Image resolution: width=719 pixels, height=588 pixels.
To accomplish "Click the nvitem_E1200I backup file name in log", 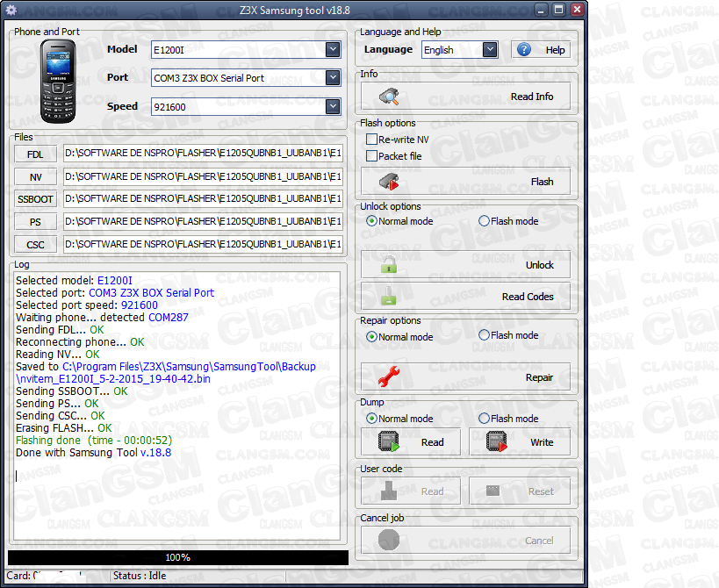I will 113,379.
